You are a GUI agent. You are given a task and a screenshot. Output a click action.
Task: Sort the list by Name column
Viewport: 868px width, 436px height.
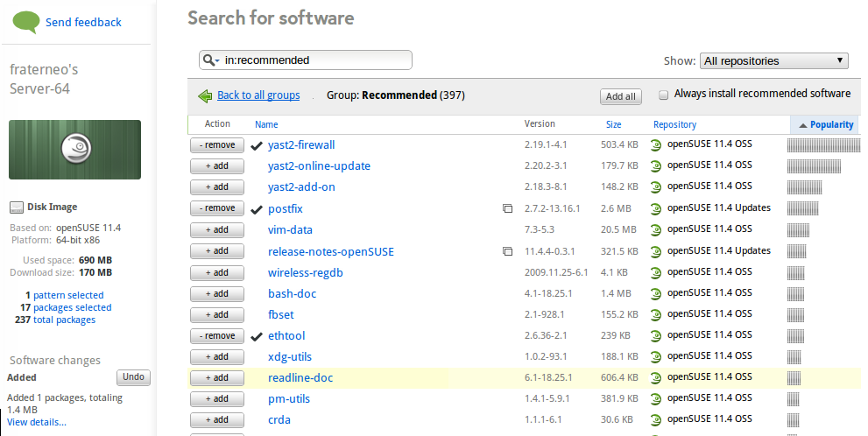coord(266,124)
